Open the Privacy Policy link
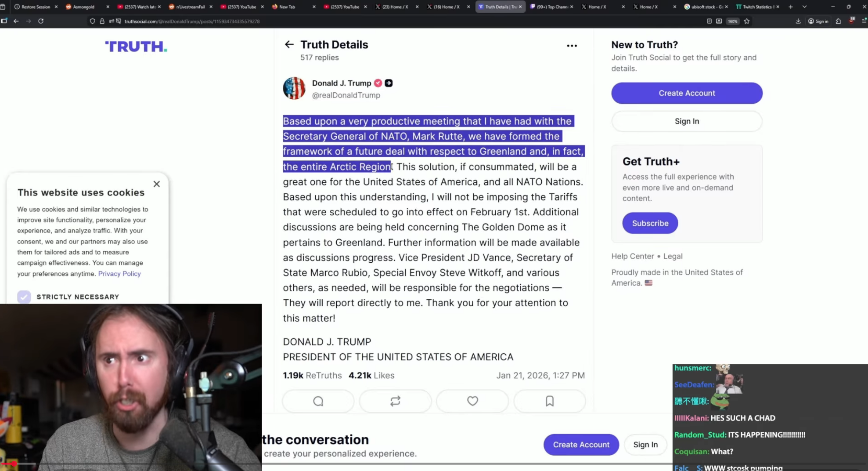868x471 pixels. click(119, 274)
